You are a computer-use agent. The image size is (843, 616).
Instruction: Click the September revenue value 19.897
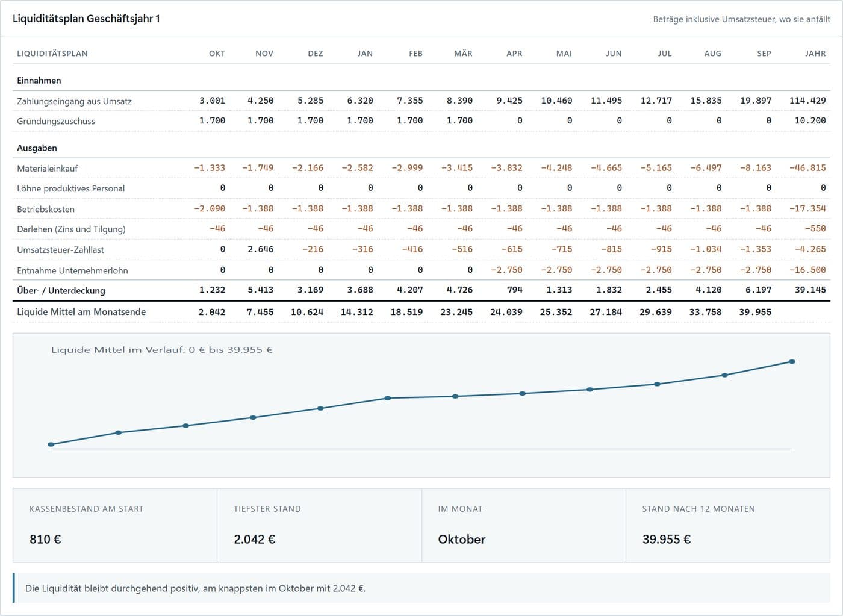[x=755, y=101]
